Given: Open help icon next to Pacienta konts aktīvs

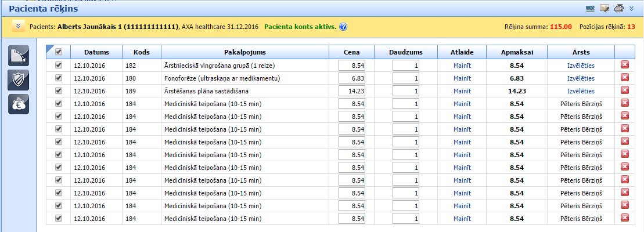Looking at the screenshot, I should pos(343,27).
